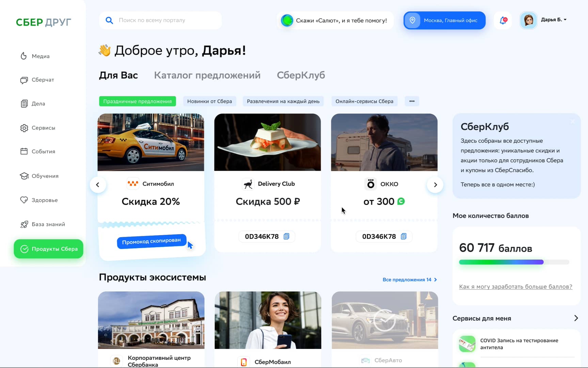The height and width of the screenshot is (368, 588).
Task: Open Дарья Б. profile dropdown arrow
Action: tap(565, 20)
